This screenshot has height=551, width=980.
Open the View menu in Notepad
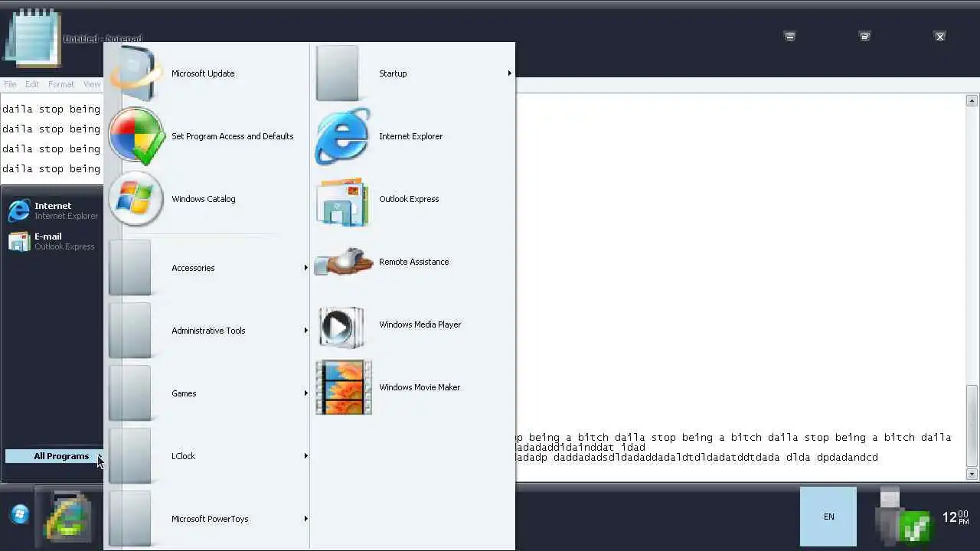click(x=92, y=84)
